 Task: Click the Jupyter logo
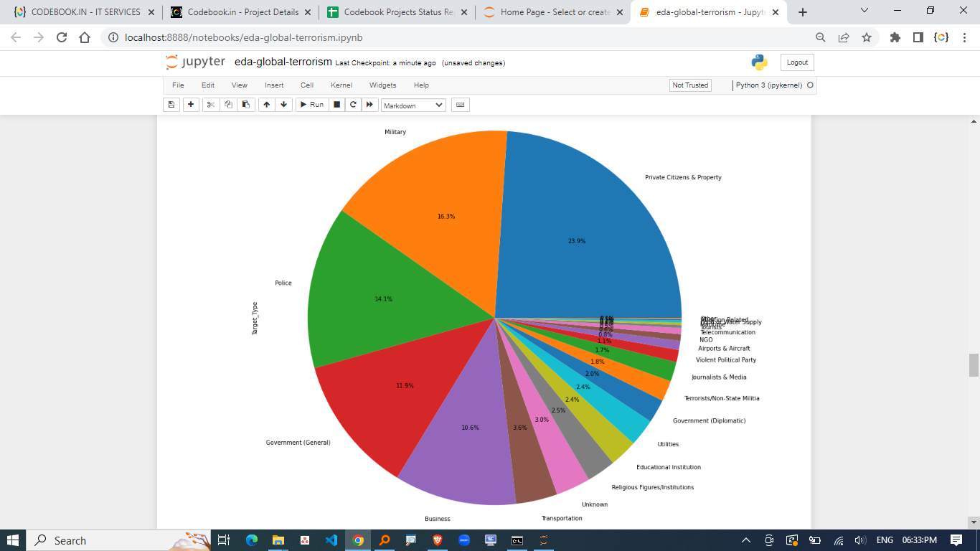click(x=195, y=62)
